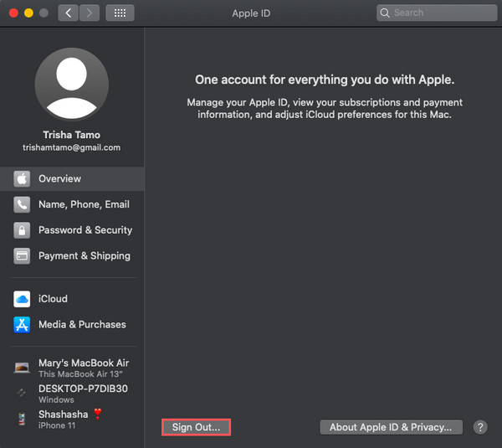Click the iCloud cloud icon

22,299
